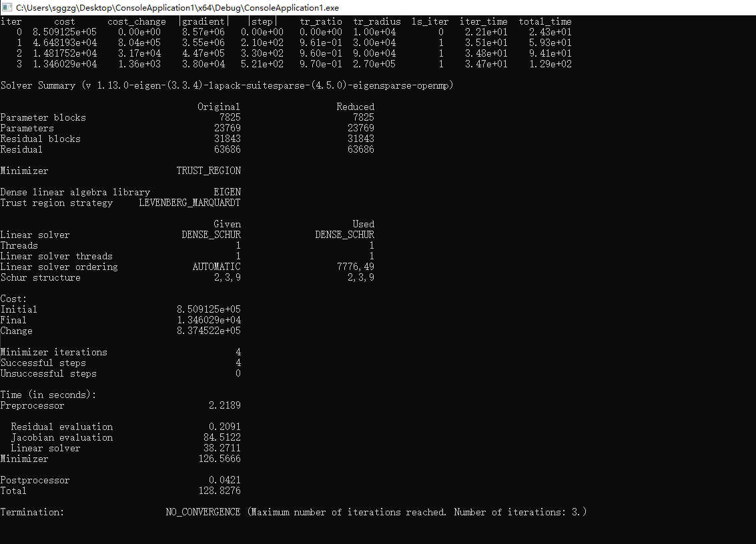
Task: Click DENSE_SCHUR under the Given column
Action: coord(211,235)
